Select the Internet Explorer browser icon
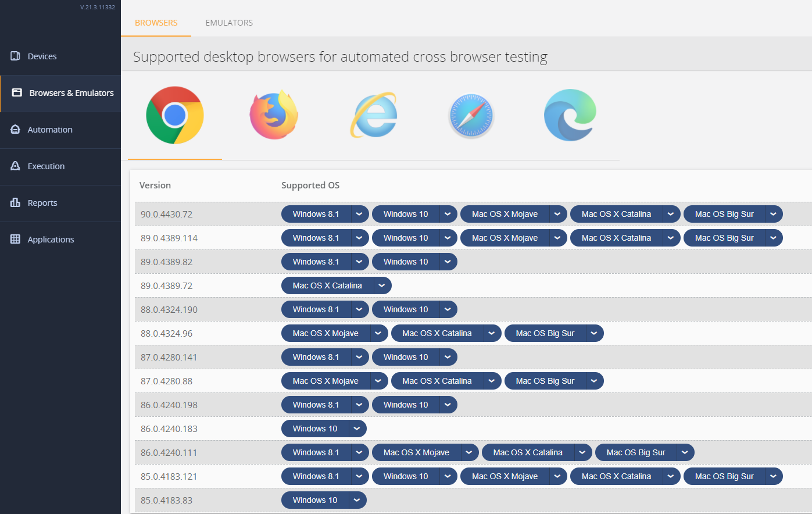The height and width of the screenshot is (514, 812). pos(373,115)
